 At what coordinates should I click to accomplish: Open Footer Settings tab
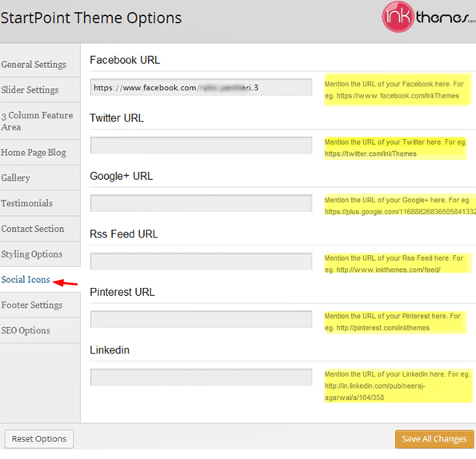[31, 305]
